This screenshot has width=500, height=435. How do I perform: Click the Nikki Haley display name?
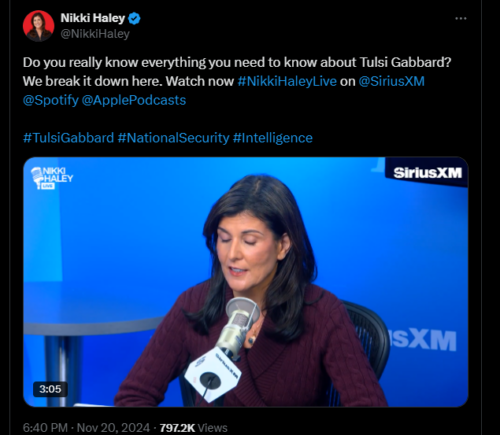click(x=93, y=18)
